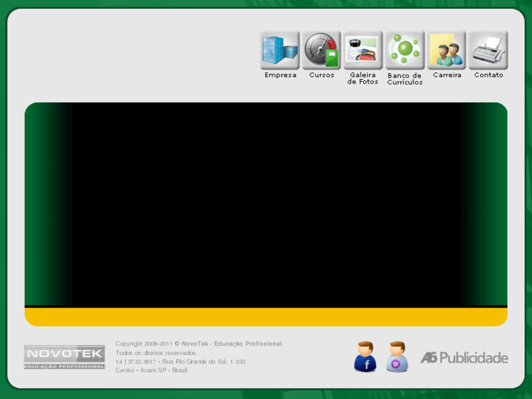
Task: Select the Galeira de Fotos menu label
Action: pyautogui.click(x=363, y=78)
